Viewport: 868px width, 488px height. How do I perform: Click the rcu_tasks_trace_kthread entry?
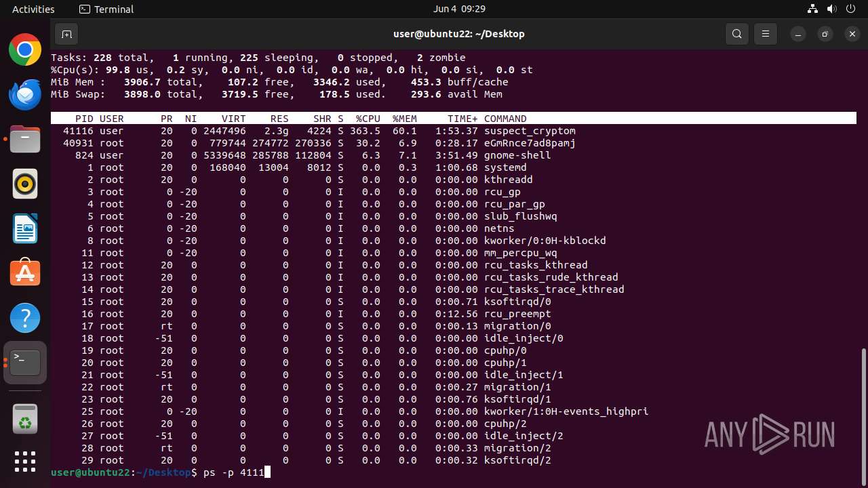[x=554, y=289]
